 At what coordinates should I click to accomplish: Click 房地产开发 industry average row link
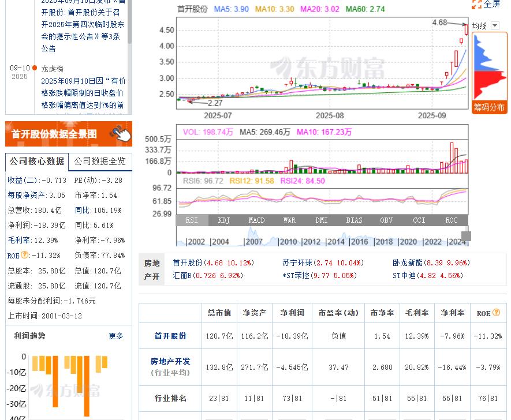tap(170, 361)
